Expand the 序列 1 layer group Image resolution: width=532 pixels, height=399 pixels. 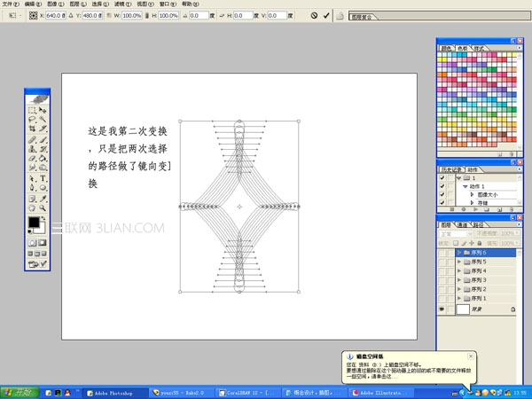pos(459,299)
